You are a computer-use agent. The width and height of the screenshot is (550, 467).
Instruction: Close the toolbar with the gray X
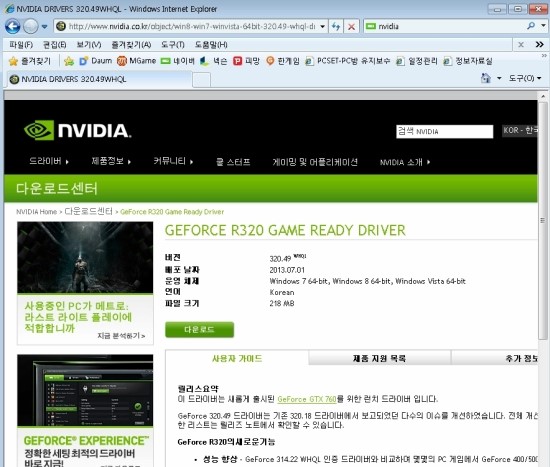point(521,45)
